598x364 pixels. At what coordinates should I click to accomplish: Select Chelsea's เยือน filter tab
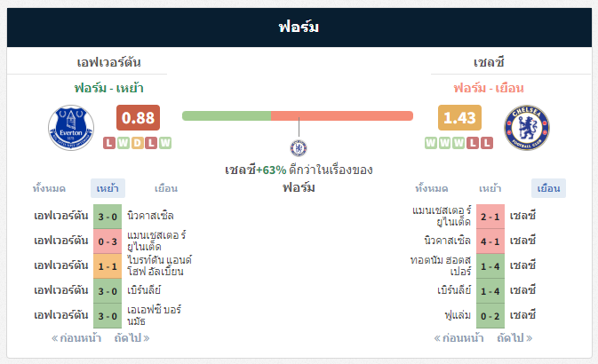click(x=548, y=188)
